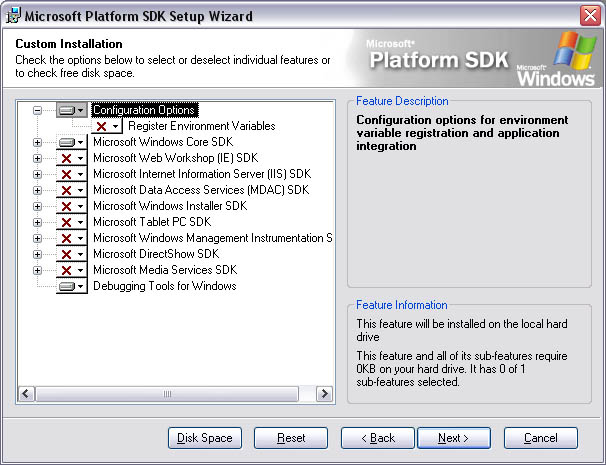Select Microsoft Internet Information Server (IIS) SDK label
The width and height of the screenshot is (606, 465).
[202, 174]
